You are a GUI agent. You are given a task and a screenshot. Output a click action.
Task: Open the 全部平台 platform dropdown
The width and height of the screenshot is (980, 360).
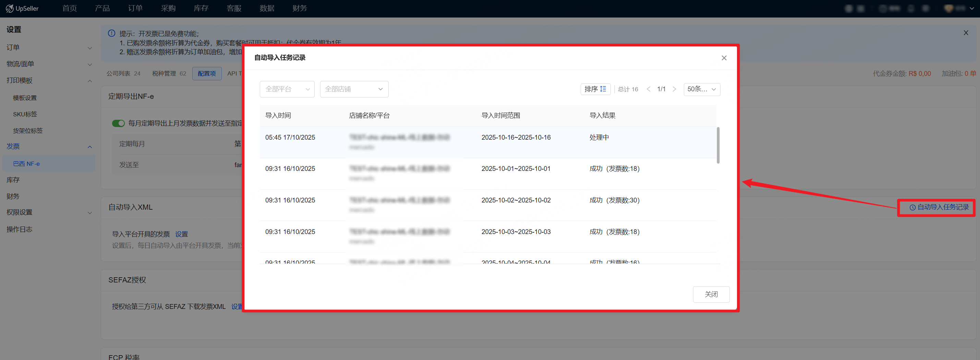[x=287, y=89]
